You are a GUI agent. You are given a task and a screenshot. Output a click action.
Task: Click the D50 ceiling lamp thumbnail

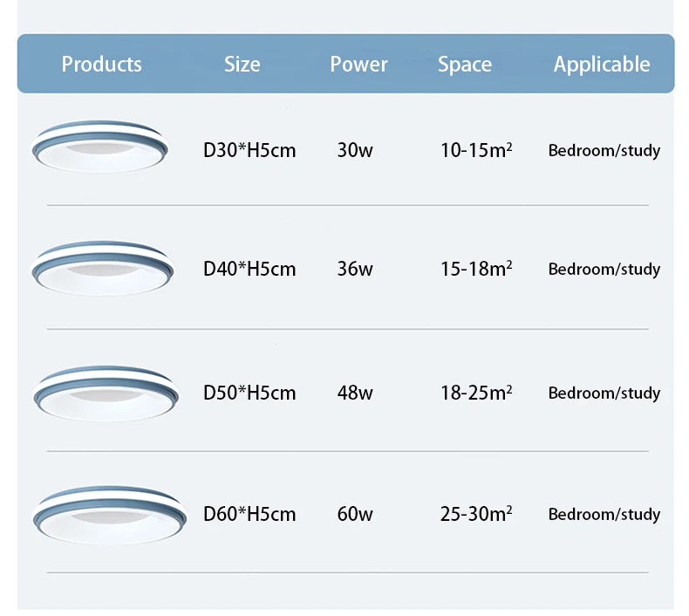105,390
